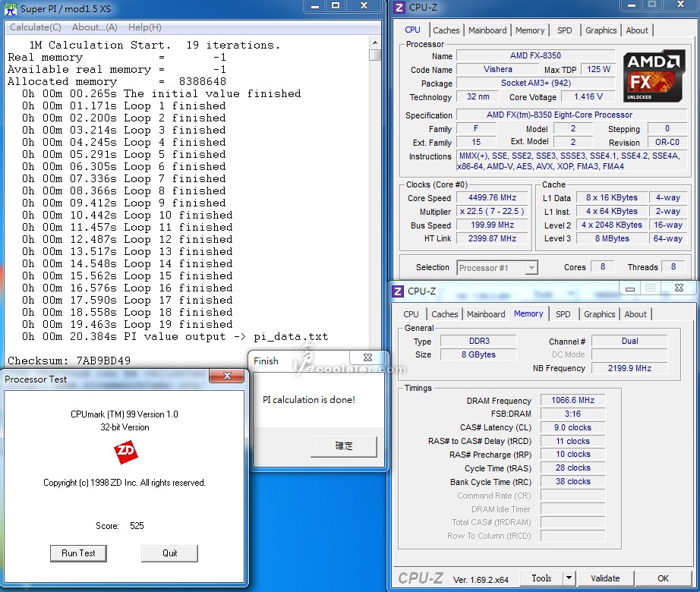Open the About...(A) menu in Super PI
Screen dimensions: 700x592
point(94,27)
